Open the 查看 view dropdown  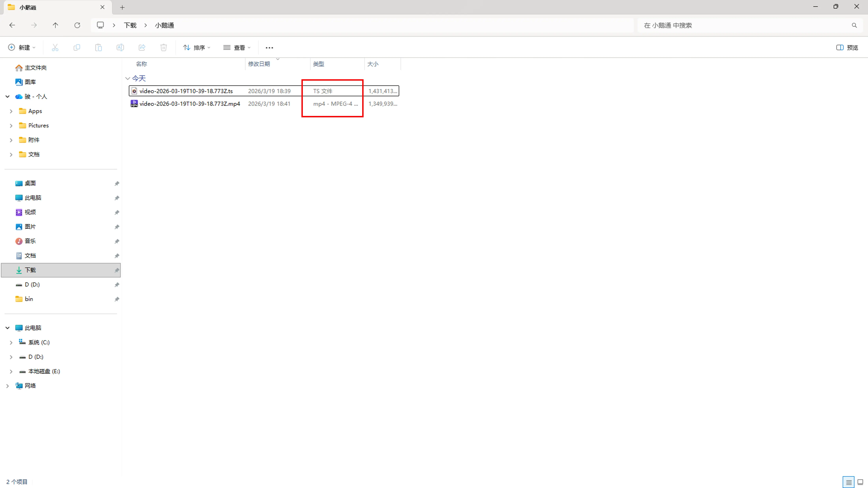point(237,48)
